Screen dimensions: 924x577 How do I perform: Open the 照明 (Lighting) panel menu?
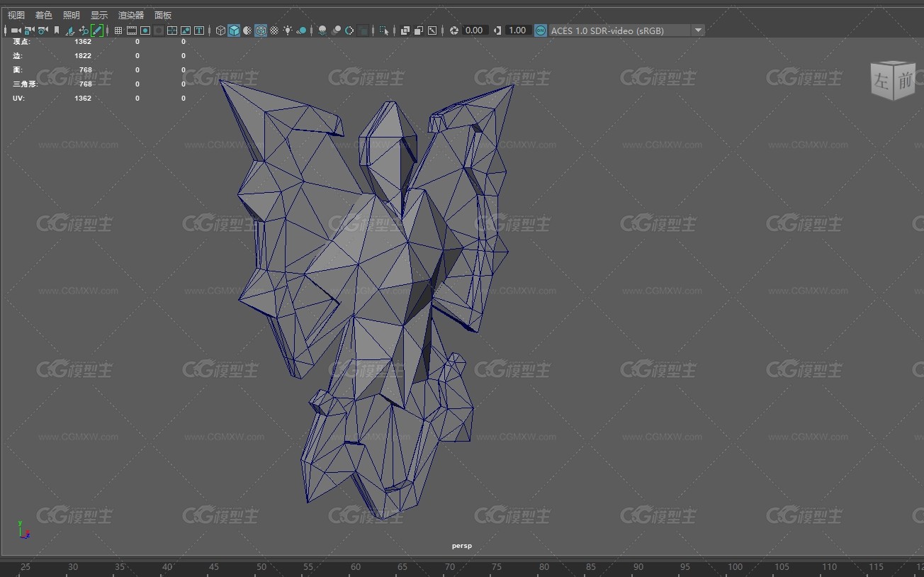click(71, 15)
